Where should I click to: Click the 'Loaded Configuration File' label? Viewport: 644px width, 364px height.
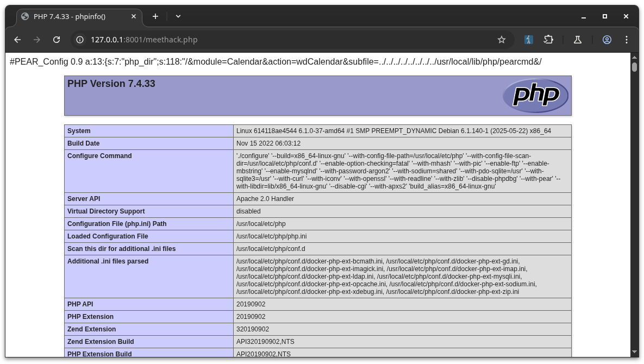pos(108,236)
